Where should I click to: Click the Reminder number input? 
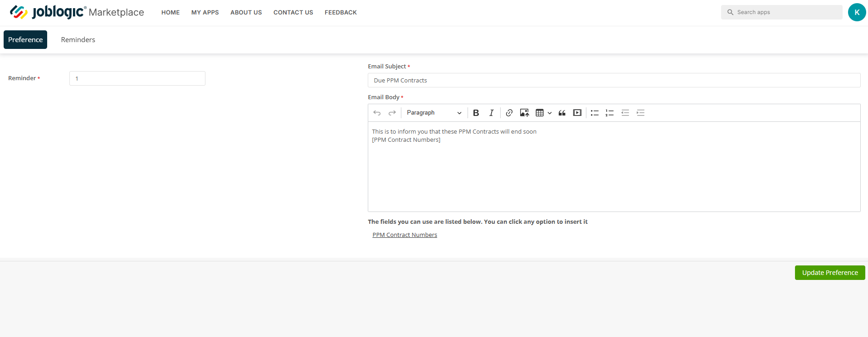point(137,78)
